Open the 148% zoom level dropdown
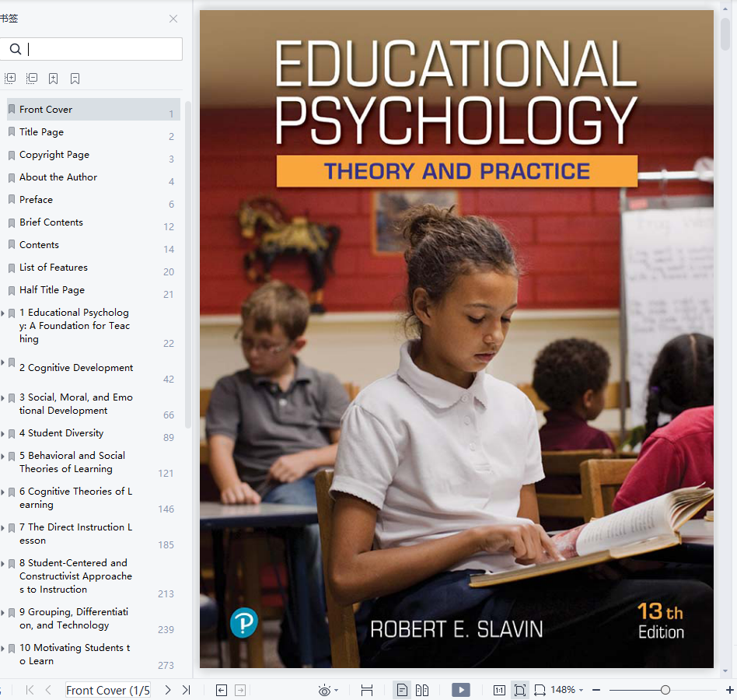Viewport: 737px width, 700px height. 568,690
